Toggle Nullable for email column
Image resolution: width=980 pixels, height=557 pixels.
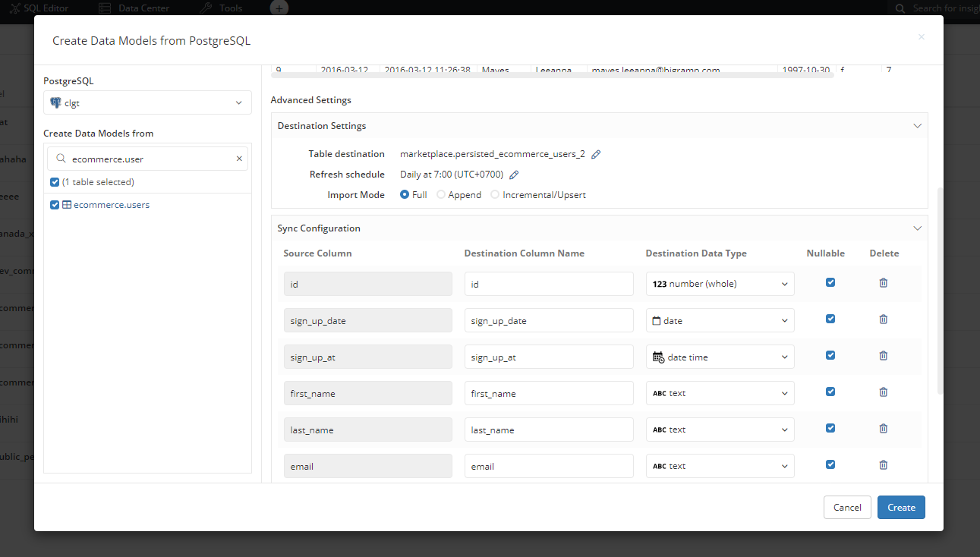point(830,464)
